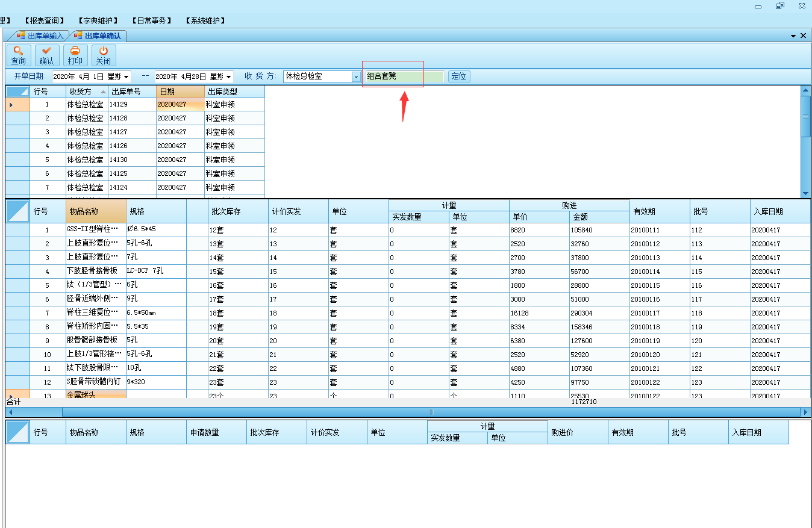The image size is (812, 528).
Task: Click the close tab X icon
Action: (803, 36)
